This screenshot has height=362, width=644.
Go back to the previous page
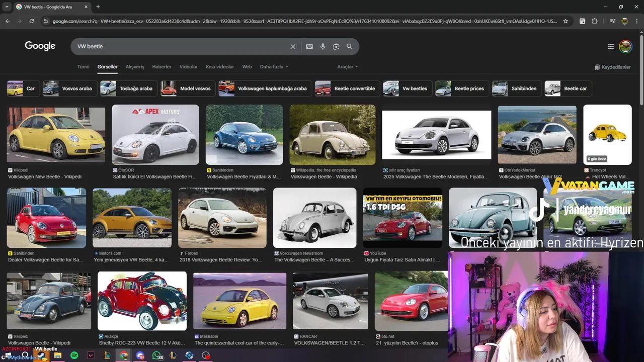click(8, 21)
